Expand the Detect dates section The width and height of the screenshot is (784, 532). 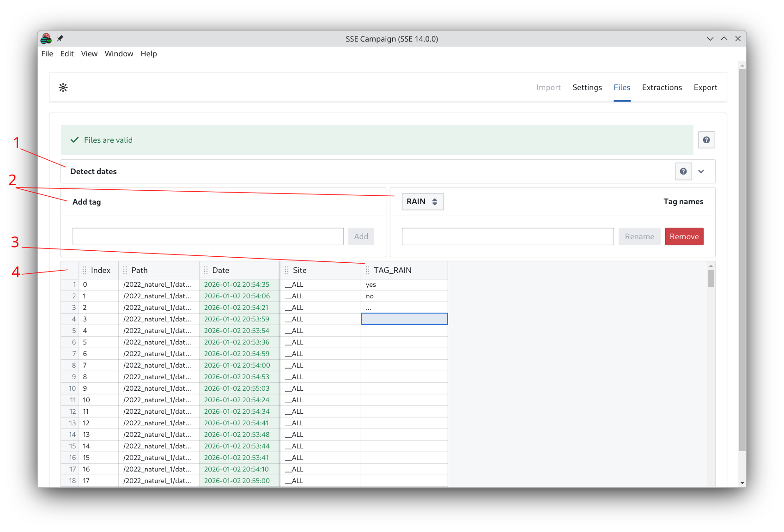(x=701, y=171)
